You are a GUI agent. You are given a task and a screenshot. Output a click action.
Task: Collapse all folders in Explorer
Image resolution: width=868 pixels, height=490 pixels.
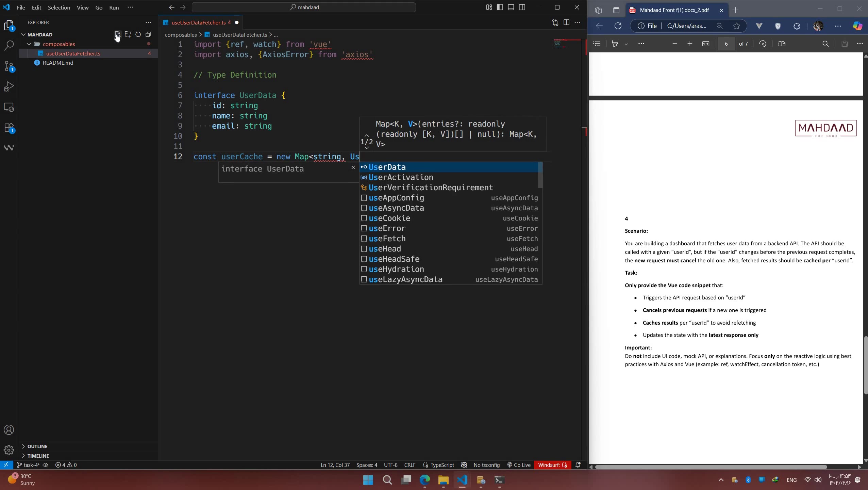pyautogui.click(x=148, y=34)
